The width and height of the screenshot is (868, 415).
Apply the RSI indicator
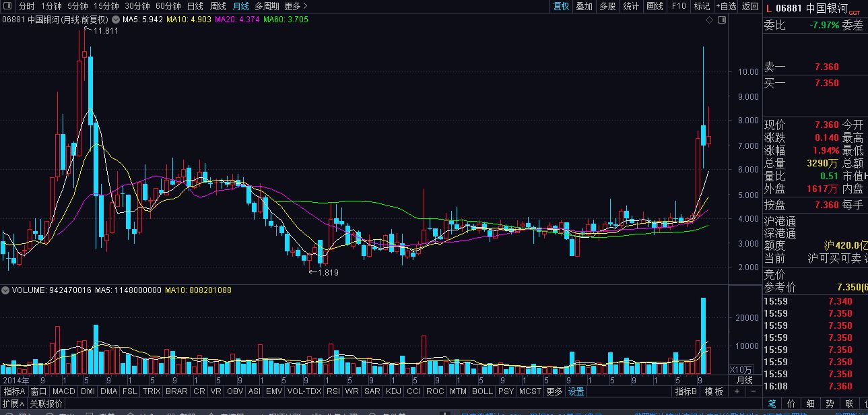pos(333,391)
